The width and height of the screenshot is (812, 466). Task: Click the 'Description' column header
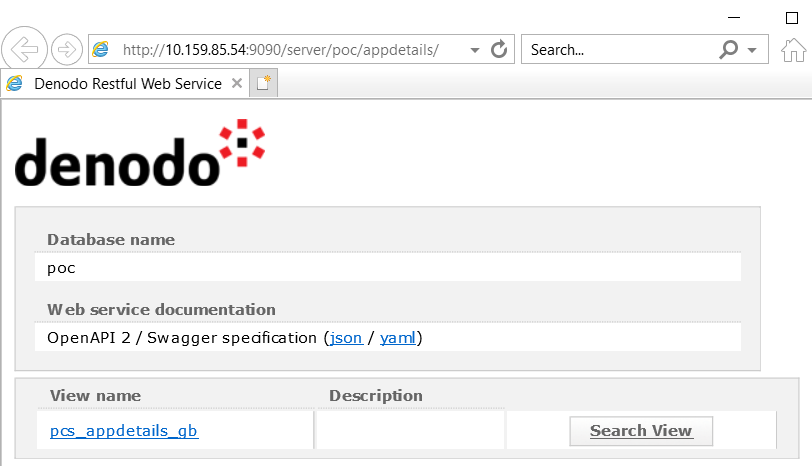click(376, 396)
